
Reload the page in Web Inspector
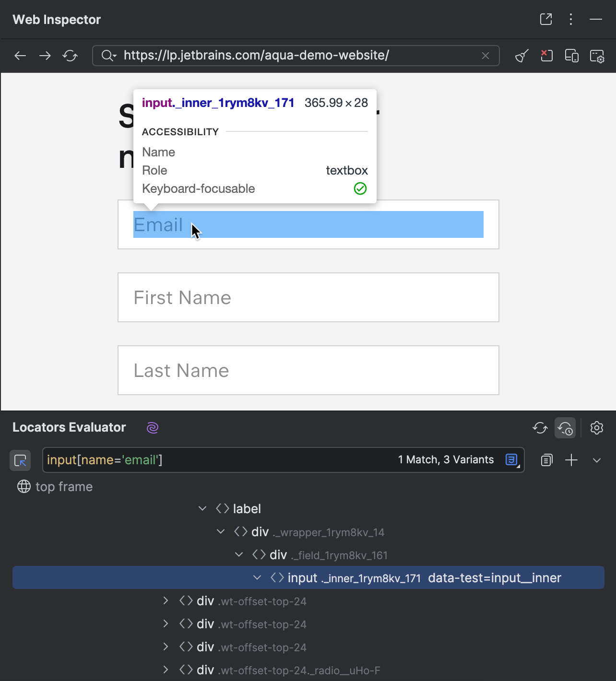pyautogui.click(x=70, y=56)
